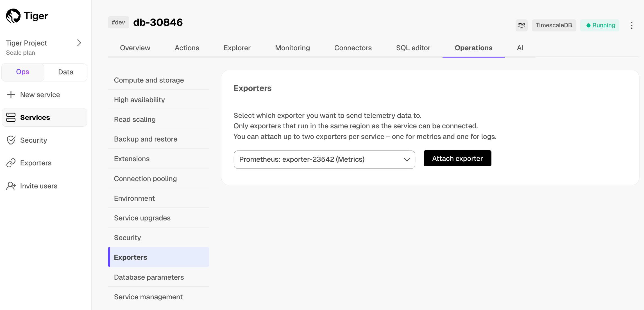Select Connection pooling in operations menu

point(145,179)
